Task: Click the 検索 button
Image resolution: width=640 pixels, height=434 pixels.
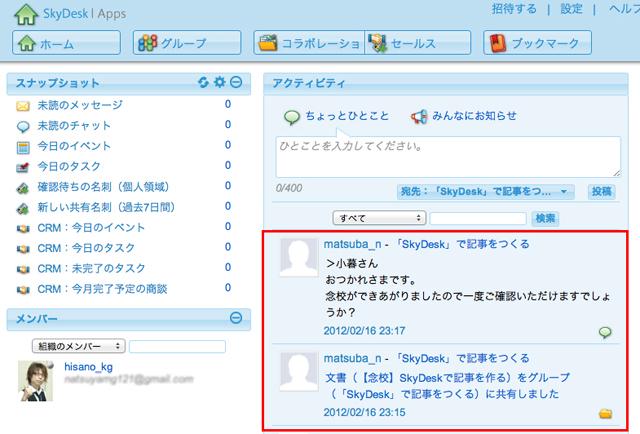Action: tap(545, 218)
